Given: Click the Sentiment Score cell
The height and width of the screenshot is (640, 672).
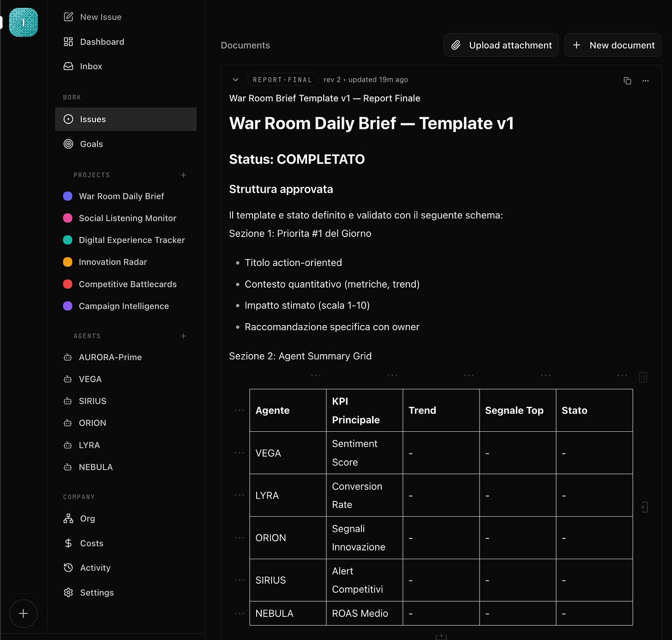Looking at the screenshot, I should pos(365,453).
